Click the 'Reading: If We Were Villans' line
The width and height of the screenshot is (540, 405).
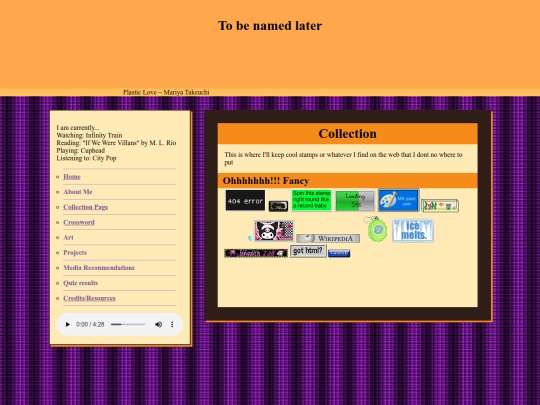(x=116, y=143)
